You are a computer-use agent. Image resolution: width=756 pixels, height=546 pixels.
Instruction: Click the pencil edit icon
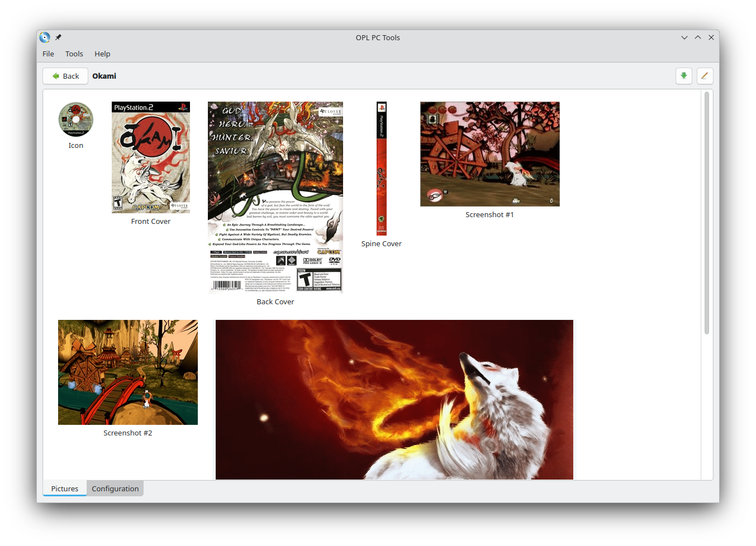tap(705, 76)
